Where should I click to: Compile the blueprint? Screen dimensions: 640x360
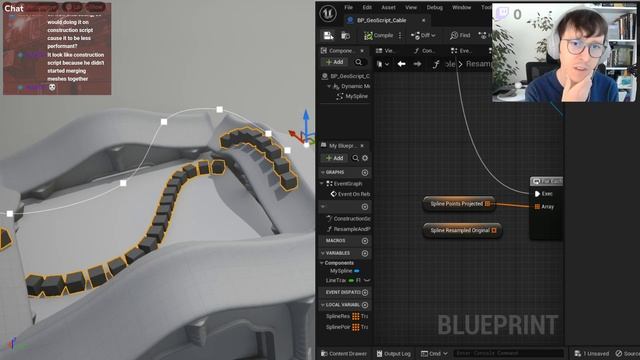[378, 36]
